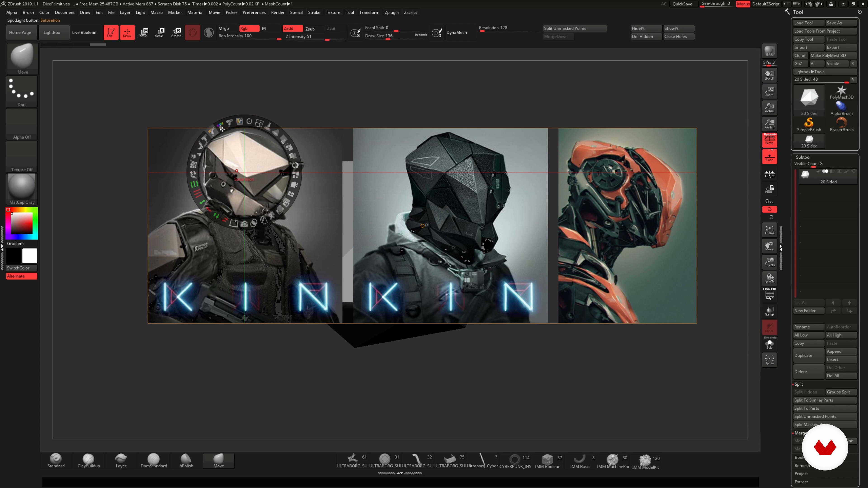Toggle Live Boolean
Image resolution: width=868 pixels, height=488 pixels.
[x=84, y=32]
